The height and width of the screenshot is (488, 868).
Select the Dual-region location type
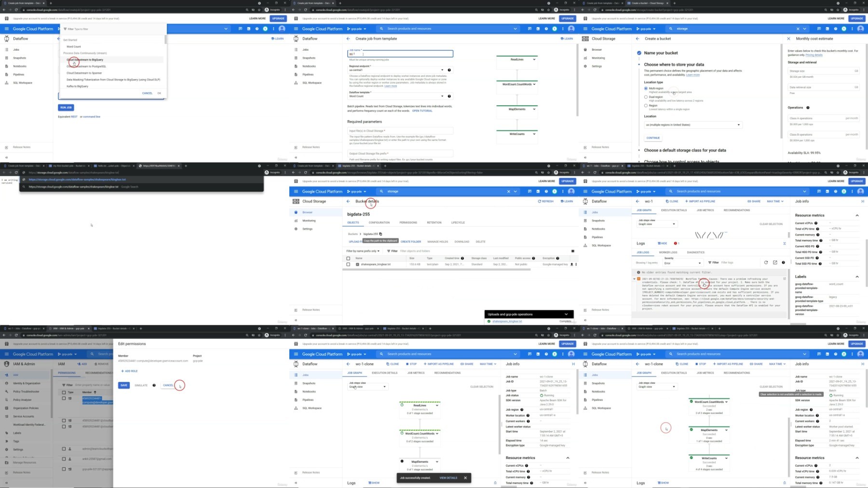(646, 97)
